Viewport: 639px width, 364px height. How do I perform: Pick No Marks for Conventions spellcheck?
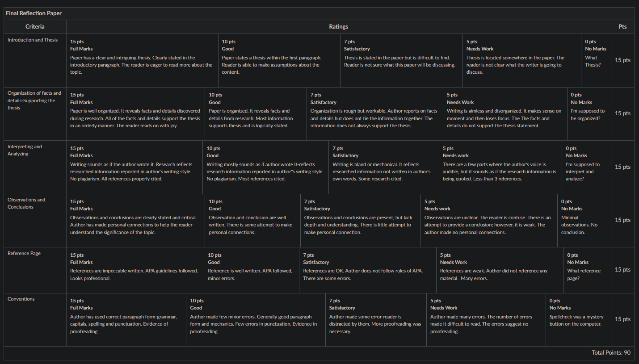(x=578, y=319)
